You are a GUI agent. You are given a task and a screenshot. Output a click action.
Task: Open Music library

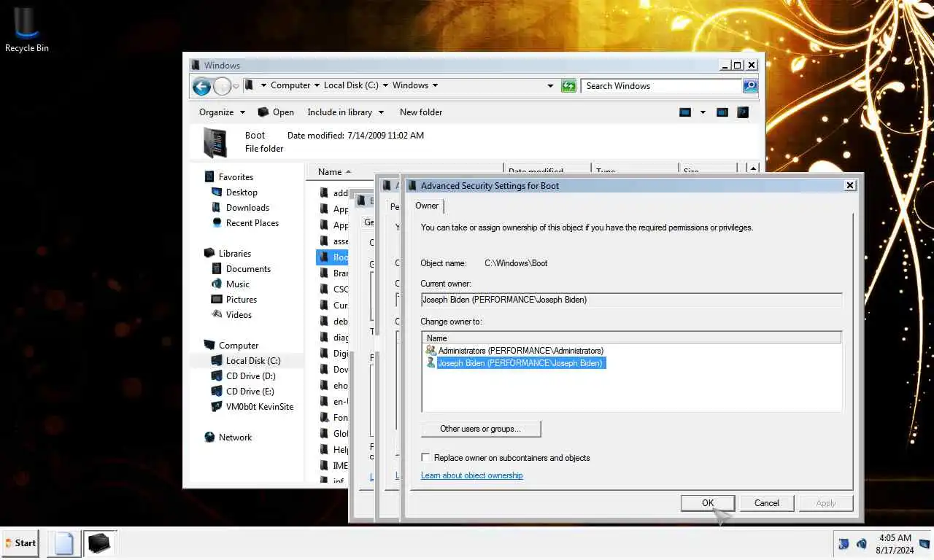(x=237, y=284)
